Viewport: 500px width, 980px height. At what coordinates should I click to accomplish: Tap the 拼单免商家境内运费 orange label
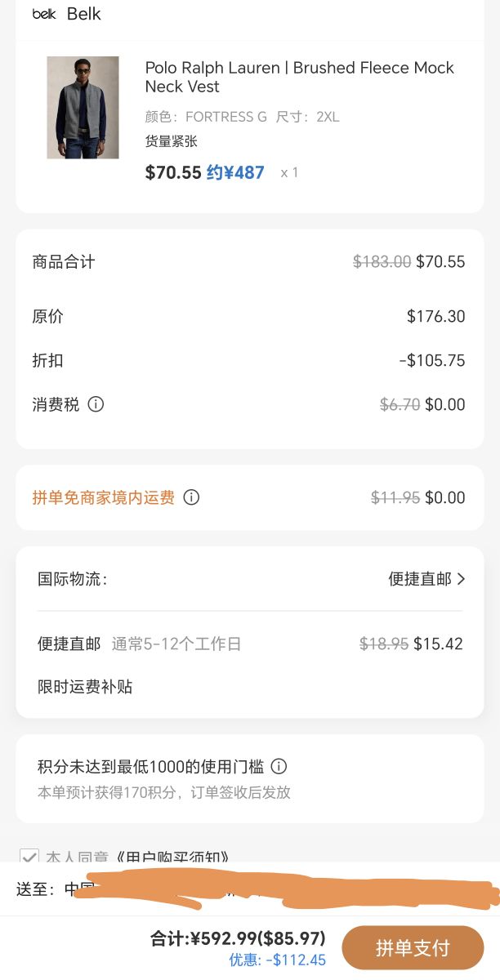coord(104,497)
